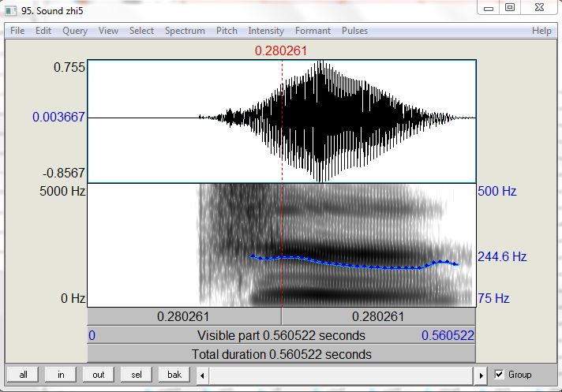
Task: Play the right 0.280261 segment bar
Action: 379,316
